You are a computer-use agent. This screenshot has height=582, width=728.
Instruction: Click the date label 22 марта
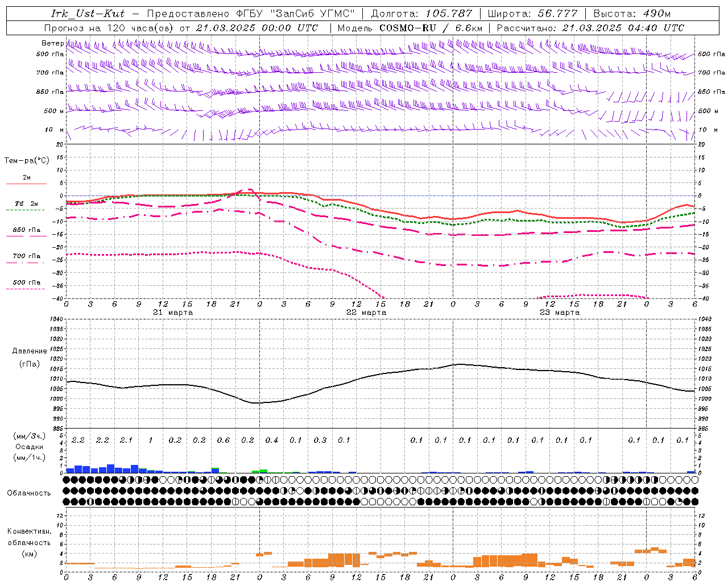click(366, 313)
